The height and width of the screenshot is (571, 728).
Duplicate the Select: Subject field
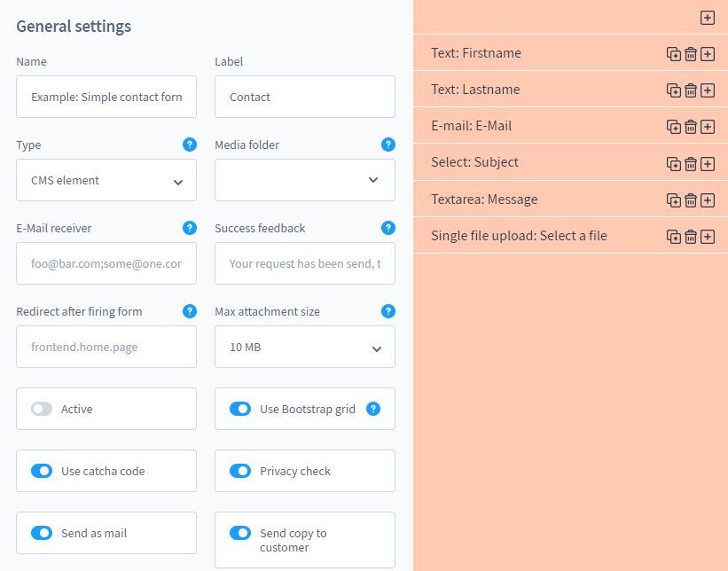click(x=674, y=164)
